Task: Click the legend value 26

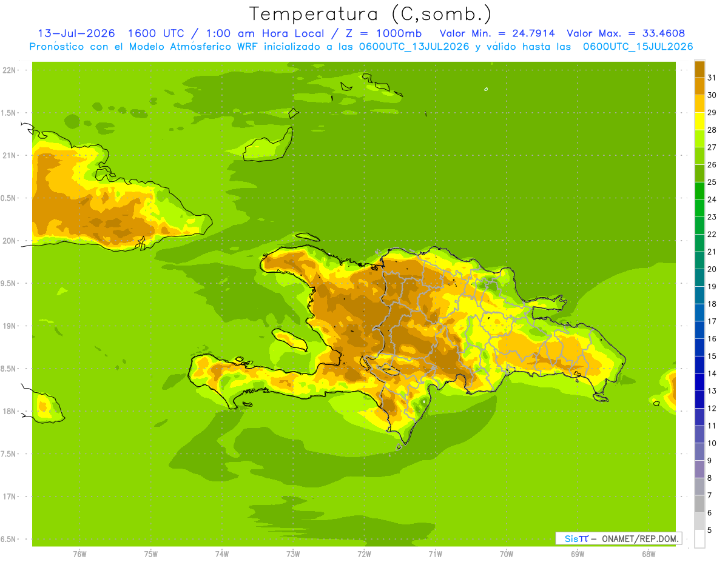Action: pyautogui.click(x=712, y=164)
